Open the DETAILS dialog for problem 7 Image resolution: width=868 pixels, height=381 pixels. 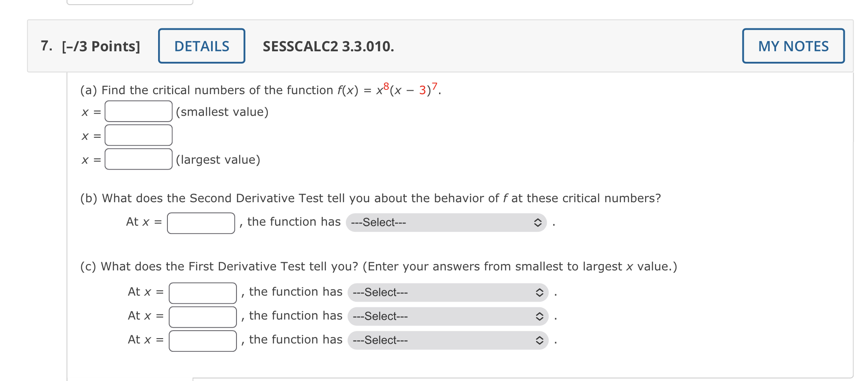tap(201, 46)
